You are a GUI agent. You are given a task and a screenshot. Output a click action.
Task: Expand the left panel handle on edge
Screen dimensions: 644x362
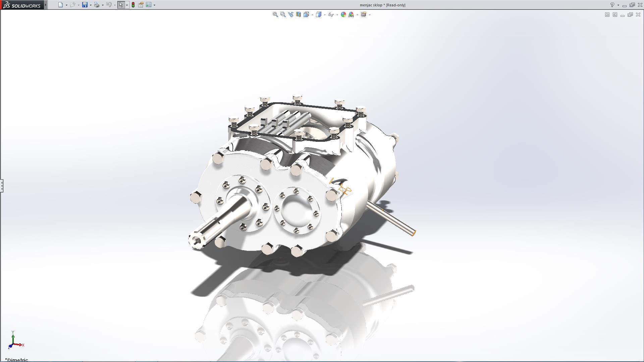click(2, 185)
